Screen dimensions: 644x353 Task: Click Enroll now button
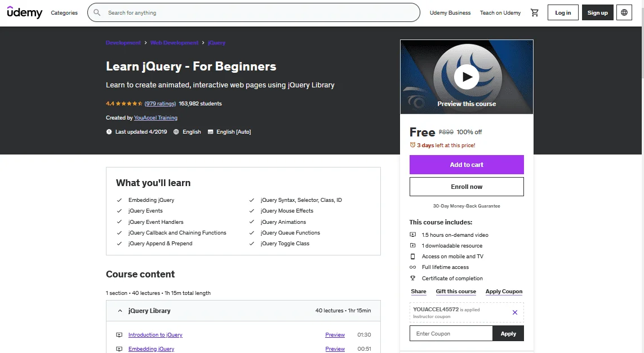click(467, 187)
